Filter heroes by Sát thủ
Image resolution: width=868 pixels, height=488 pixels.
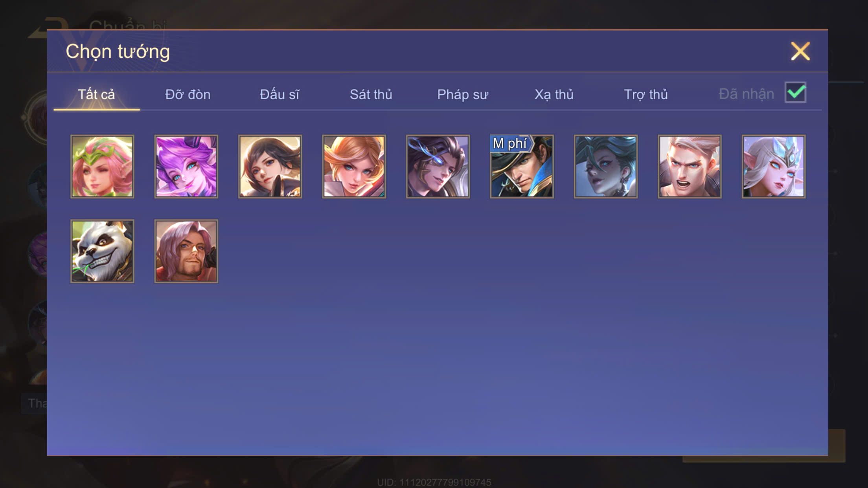click(x=371, y=94)
